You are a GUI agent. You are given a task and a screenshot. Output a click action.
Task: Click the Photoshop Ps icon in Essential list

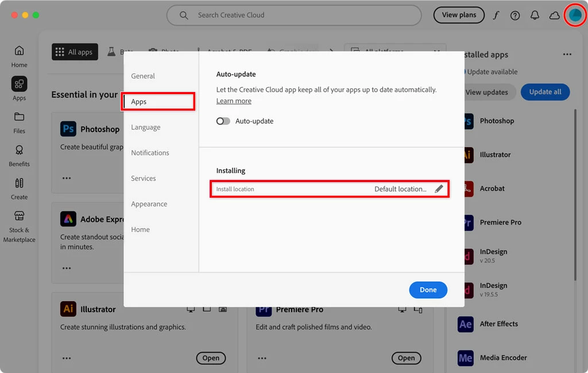68,129
